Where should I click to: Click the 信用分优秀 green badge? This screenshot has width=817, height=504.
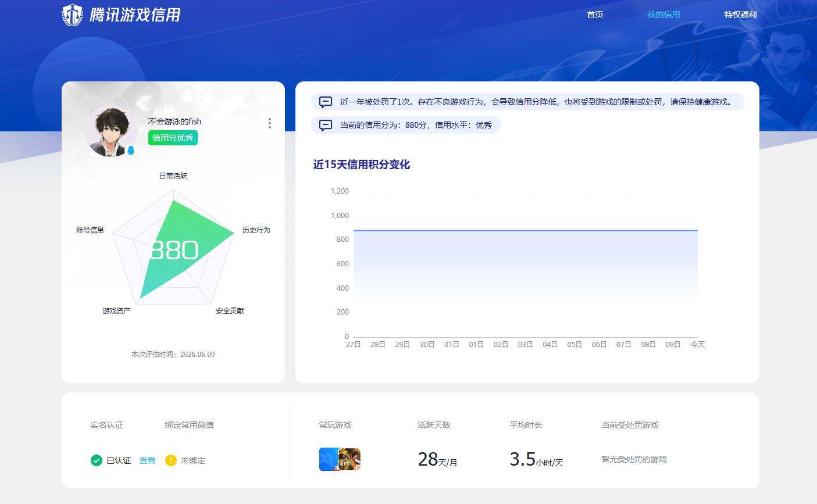[x=173, y=138]
